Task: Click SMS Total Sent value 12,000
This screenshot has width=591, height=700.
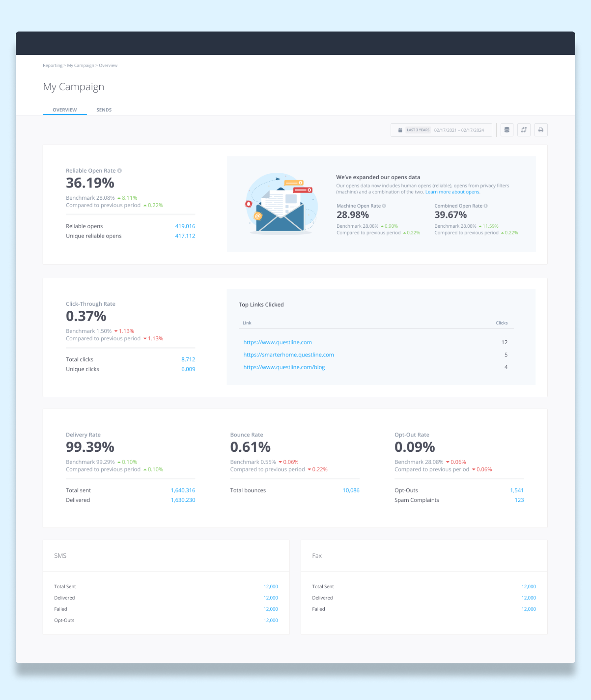Action: tap(271, 587)
